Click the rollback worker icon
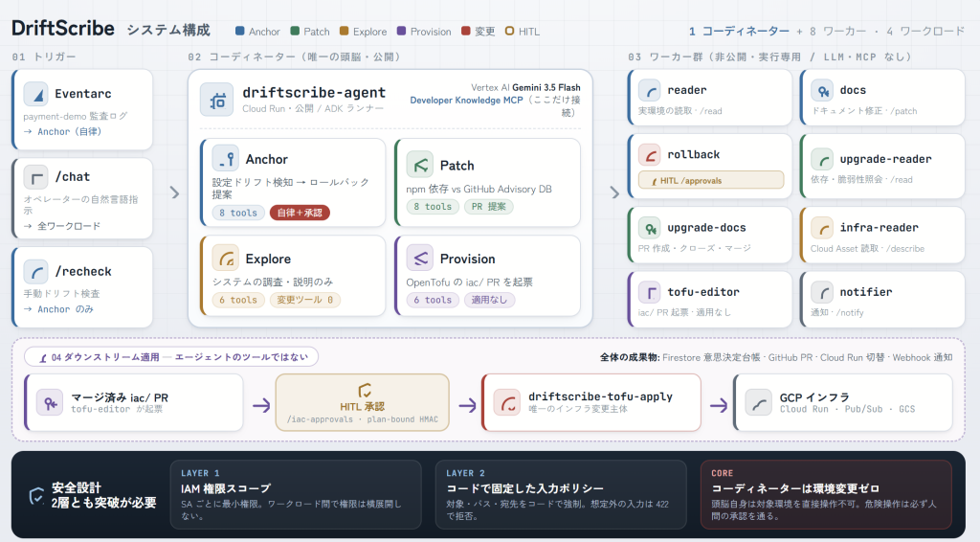The width and height of the screenshot is (980, 542). coord(650,154)
